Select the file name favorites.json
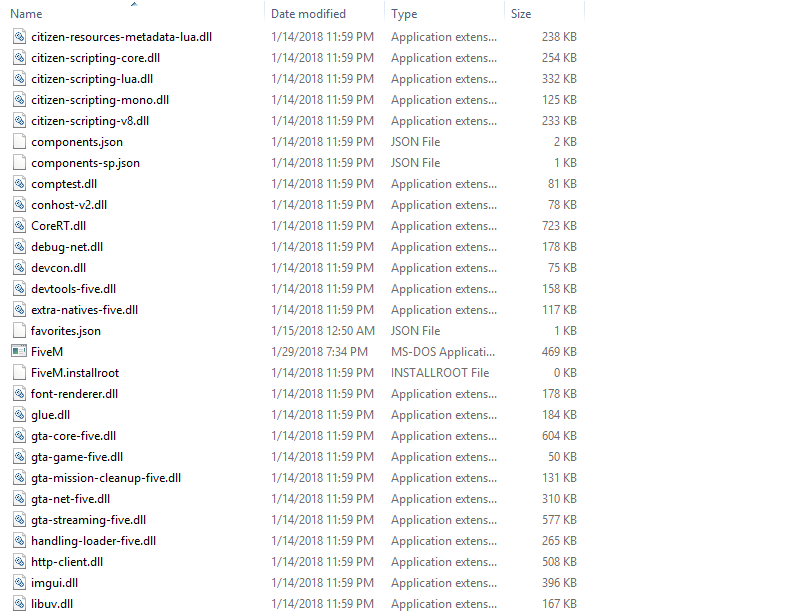This screenshot has height=615, width=806. [x=66, y=331]
